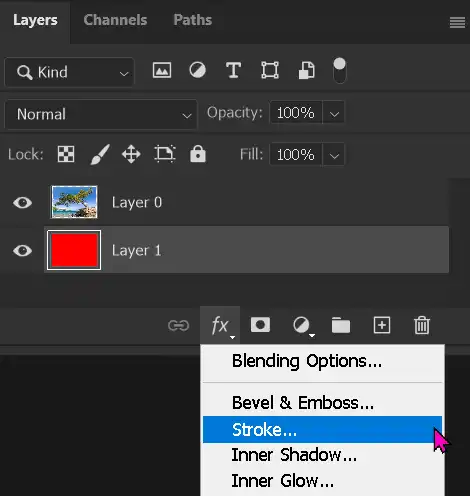Toggle layer filtering on/off switch
Viewport: 470px width, 496px height.
coord(339,70)
